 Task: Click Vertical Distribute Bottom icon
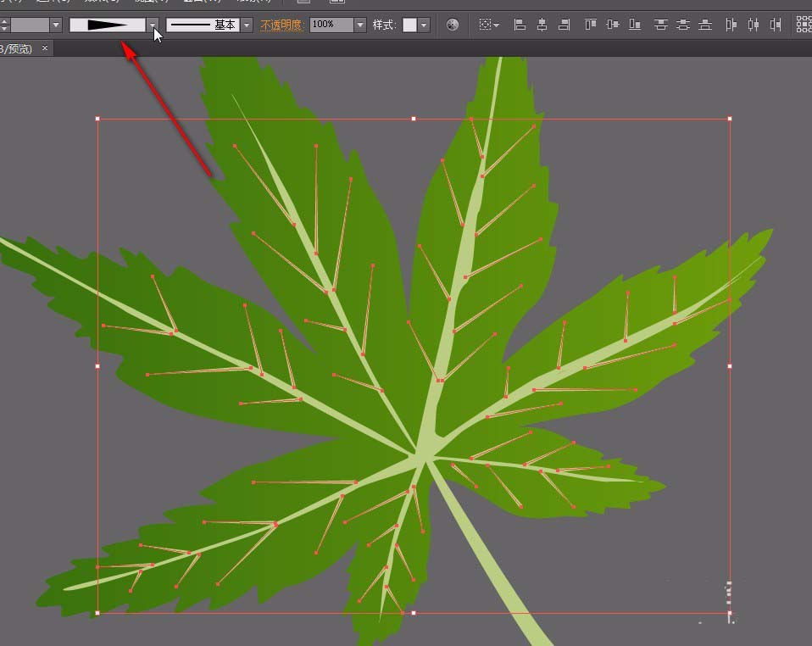705,25
